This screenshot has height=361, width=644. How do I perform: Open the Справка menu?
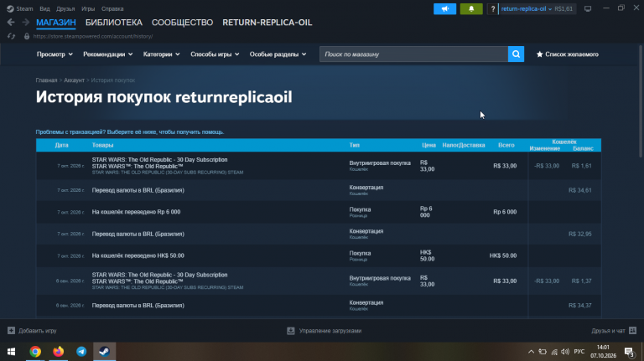(x=112, y=8)
